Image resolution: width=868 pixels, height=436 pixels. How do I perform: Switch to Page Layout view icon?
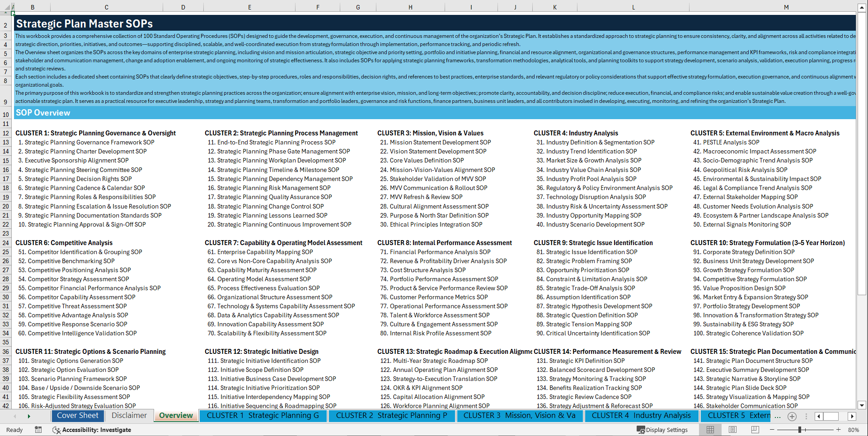pos(733,430)
